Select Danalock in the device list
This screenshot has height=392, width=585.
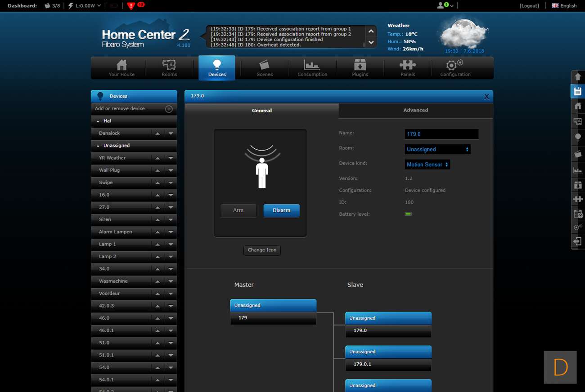[109, 133]
